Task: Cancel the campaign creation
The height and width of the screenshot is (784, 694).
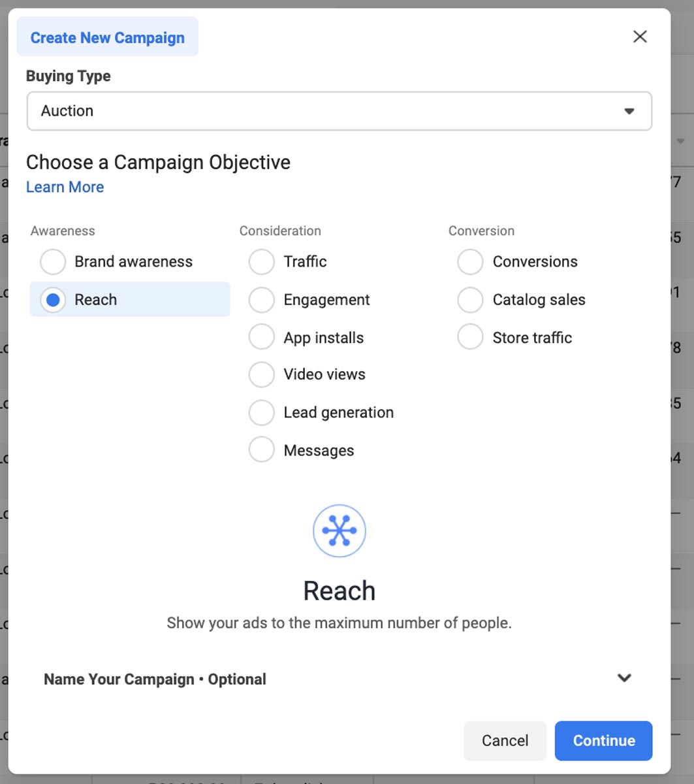Action: [x=505, y=740]
